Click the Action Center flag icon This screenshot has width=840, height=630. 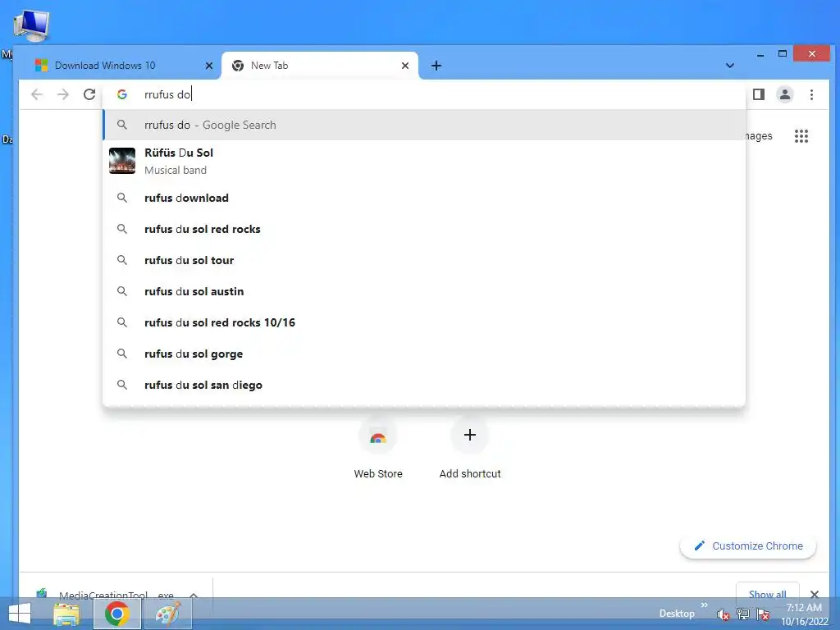[763, 614]
